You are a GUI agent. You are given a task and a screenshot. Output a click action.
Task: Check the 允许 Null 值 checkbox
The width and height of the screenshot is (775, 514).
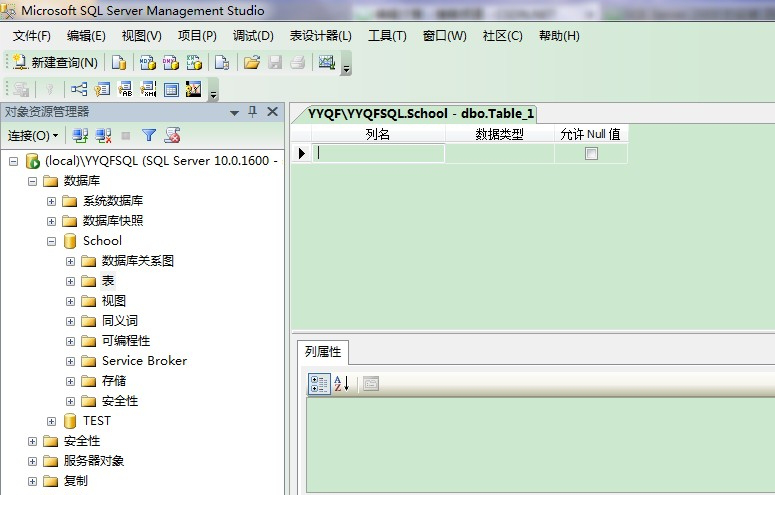[591, 154]
